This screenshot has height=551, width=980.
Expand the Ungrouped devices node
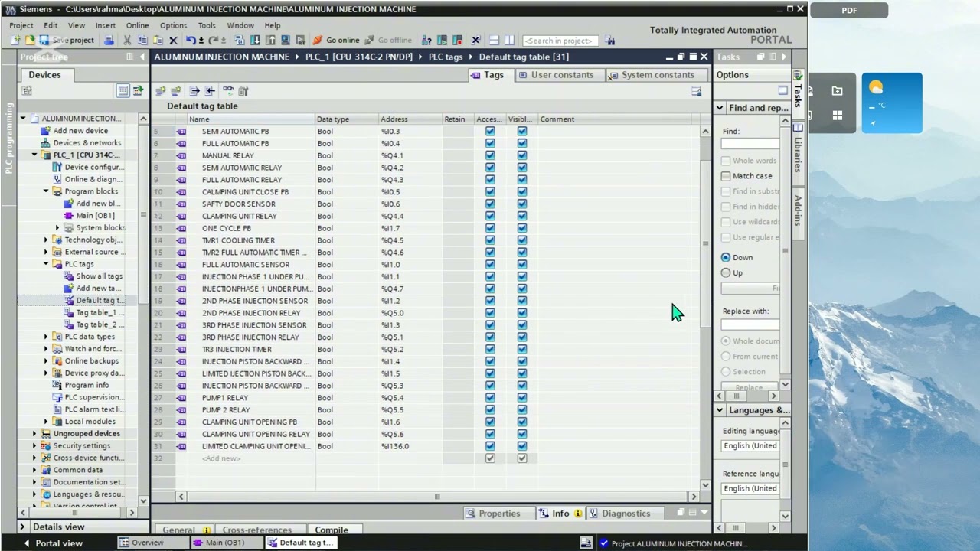click(x=34, y=434)
